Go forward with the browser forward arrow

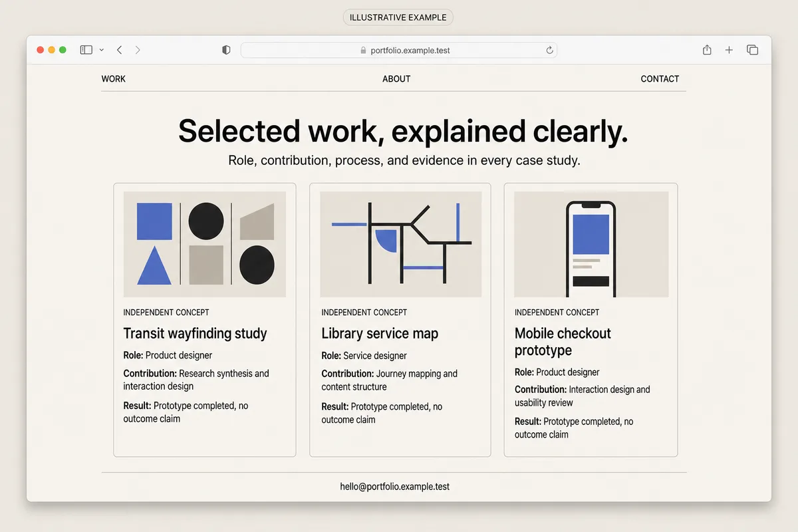tap(138, 50)
